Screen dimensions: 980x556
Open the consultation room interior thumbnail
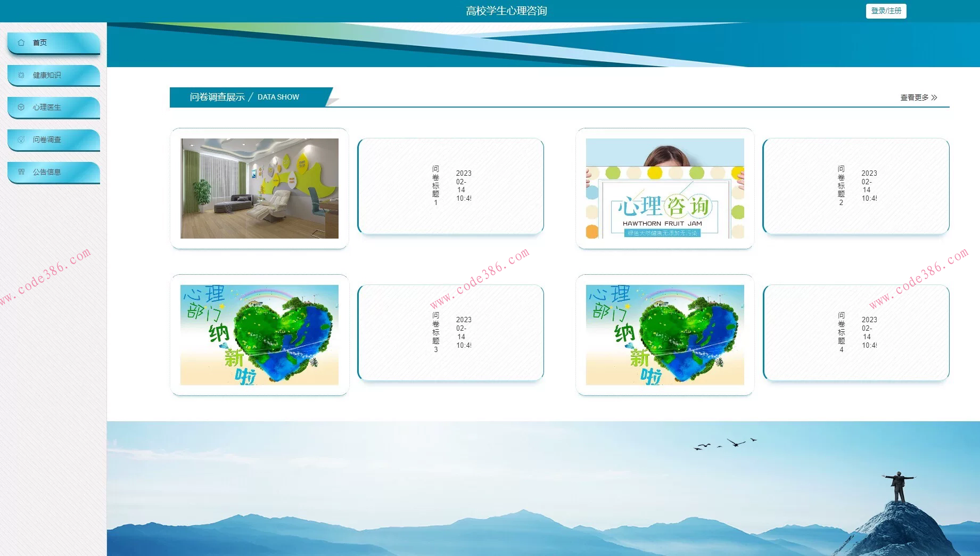pos(259,189)
